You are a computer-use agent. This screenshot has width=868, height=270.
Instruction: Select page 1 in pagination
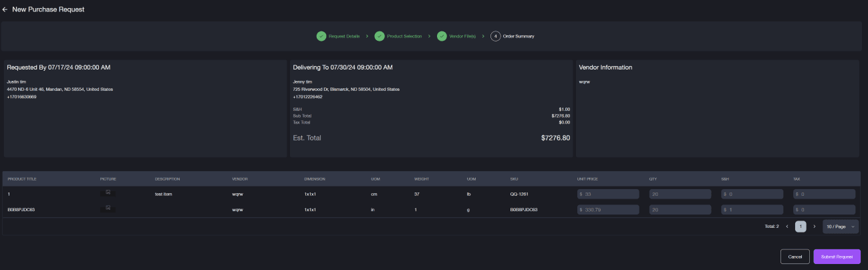[801, 227]
